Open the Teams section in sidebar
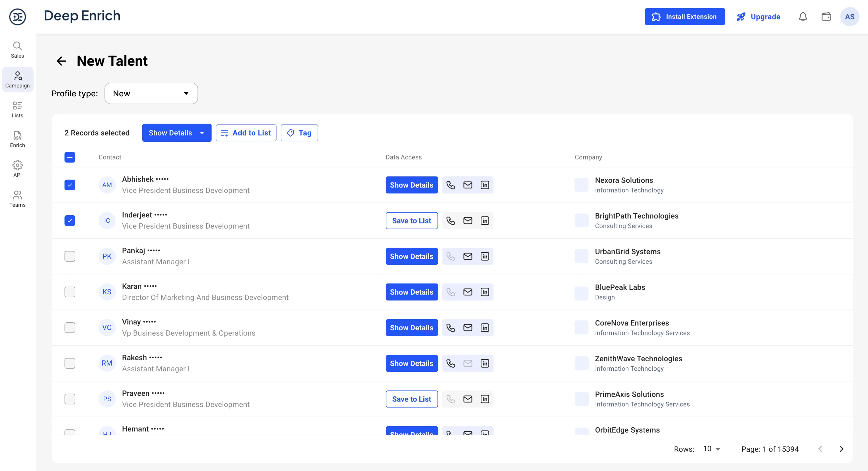 [18, 199]
